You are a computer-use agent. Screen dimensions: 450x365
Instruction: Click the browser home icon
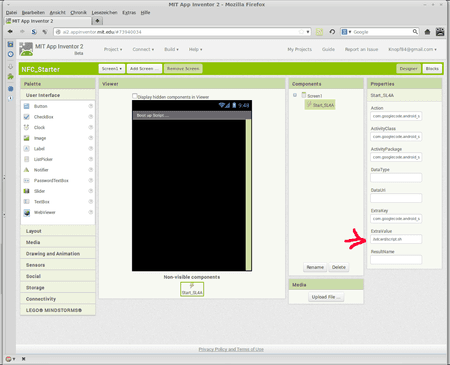pyautogui.click(x=427, y=32)
